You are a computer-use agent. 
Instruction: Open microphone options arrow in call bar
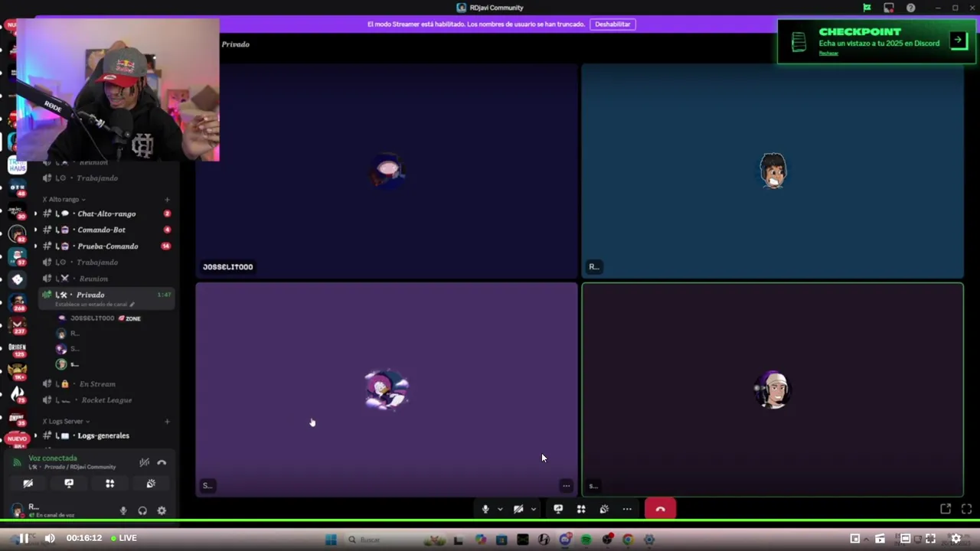500,509
